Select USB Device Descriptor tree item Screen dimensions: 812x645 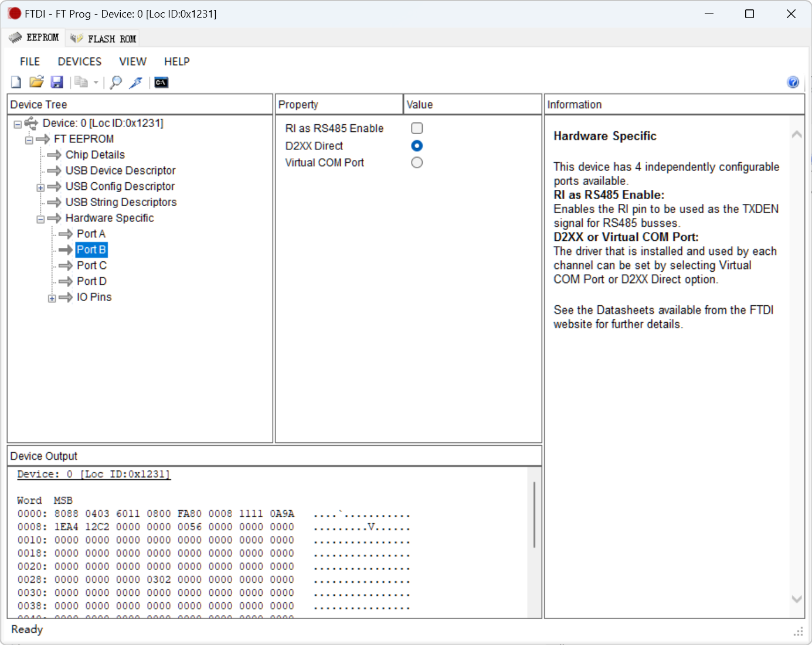120,170
